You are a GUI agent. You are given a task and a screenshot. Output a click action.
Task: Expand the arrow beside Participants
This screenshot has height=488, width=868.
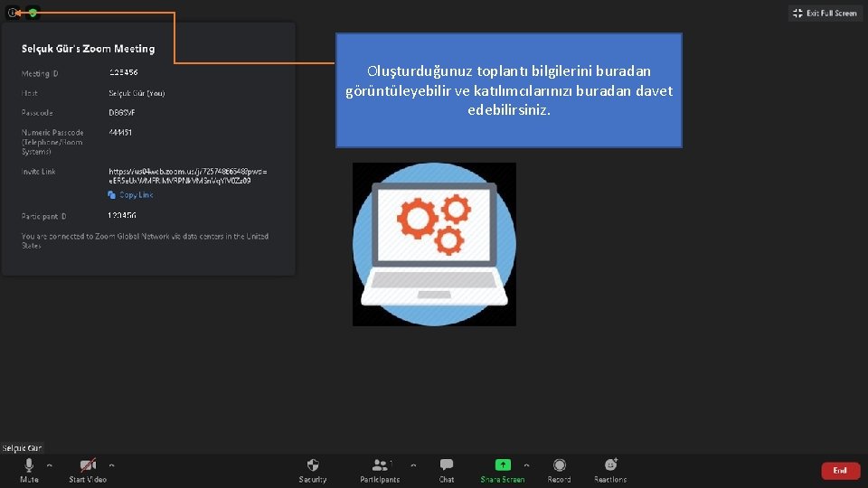tap(413, 465)
